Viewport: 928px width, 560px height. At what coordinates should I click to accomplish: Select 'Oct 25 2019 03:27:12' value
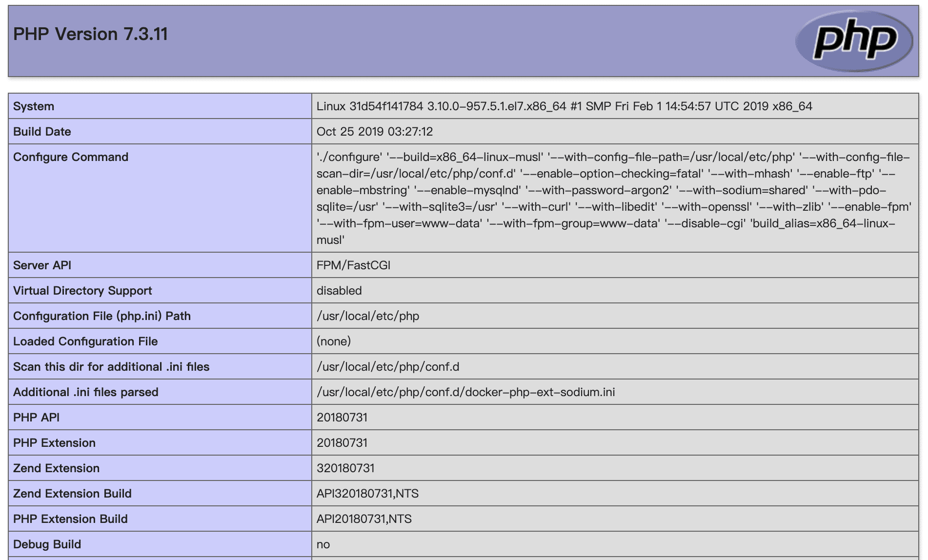click(375, 132)
